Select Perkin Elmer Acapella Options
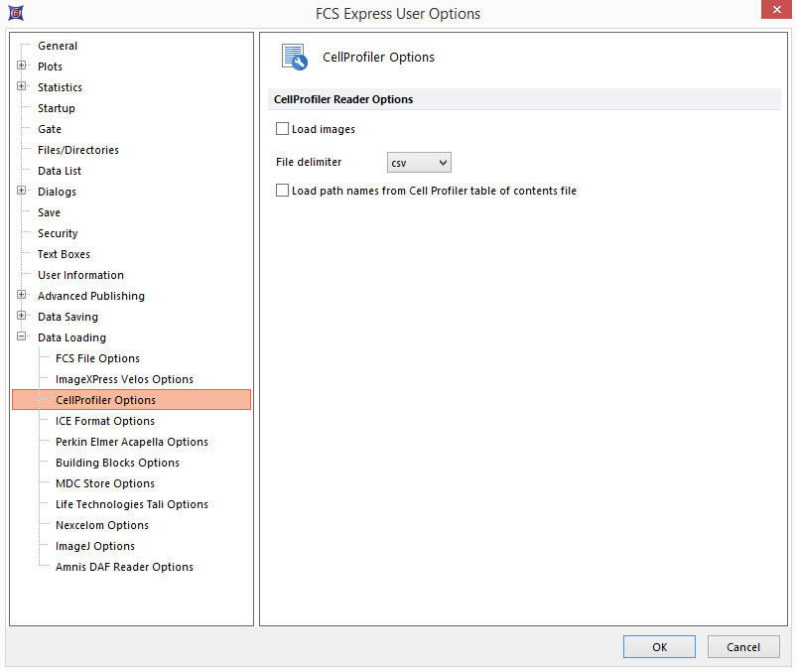Screen dimensions: 796x672 [131, 442]
